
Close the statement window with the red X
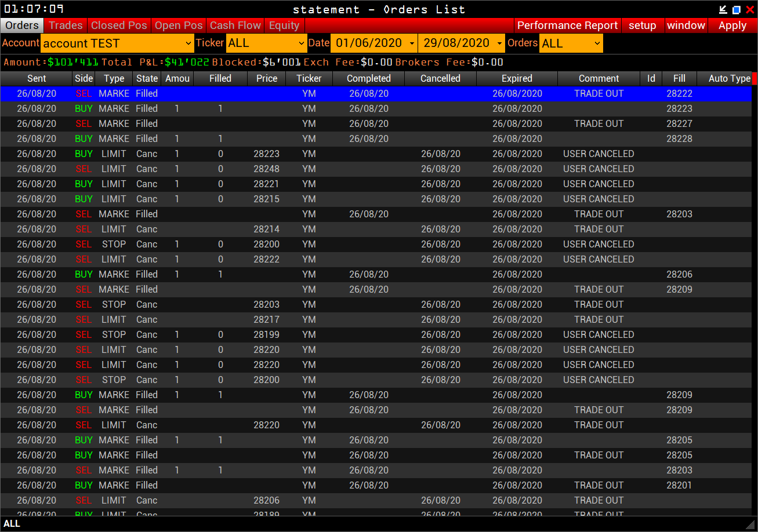pyautogui.click(x=750, y=9)
